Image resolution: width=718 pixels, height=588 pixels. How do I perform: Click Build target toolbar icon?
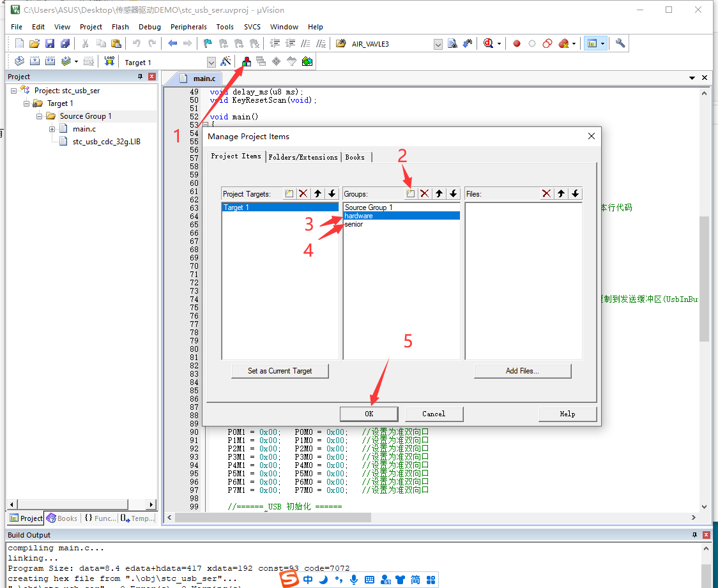pyautogui.click(x=34, y=61)
